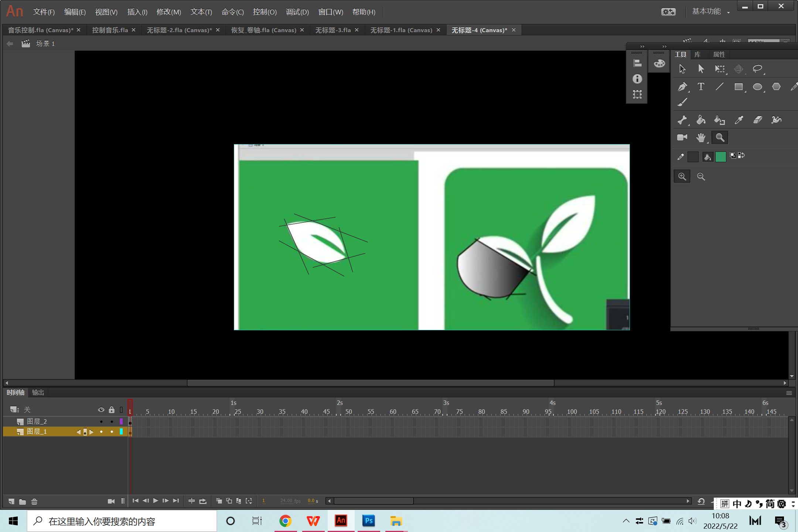Click the new layer icon
798x532 pixels.
coord(11,501)
